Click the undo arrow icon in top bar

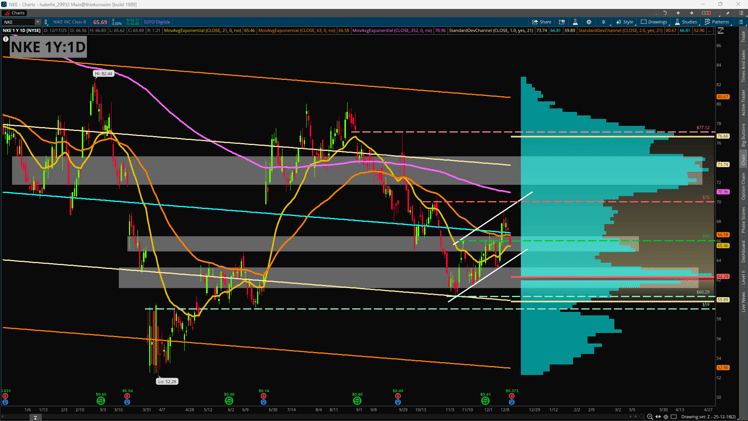pos(665,13)
